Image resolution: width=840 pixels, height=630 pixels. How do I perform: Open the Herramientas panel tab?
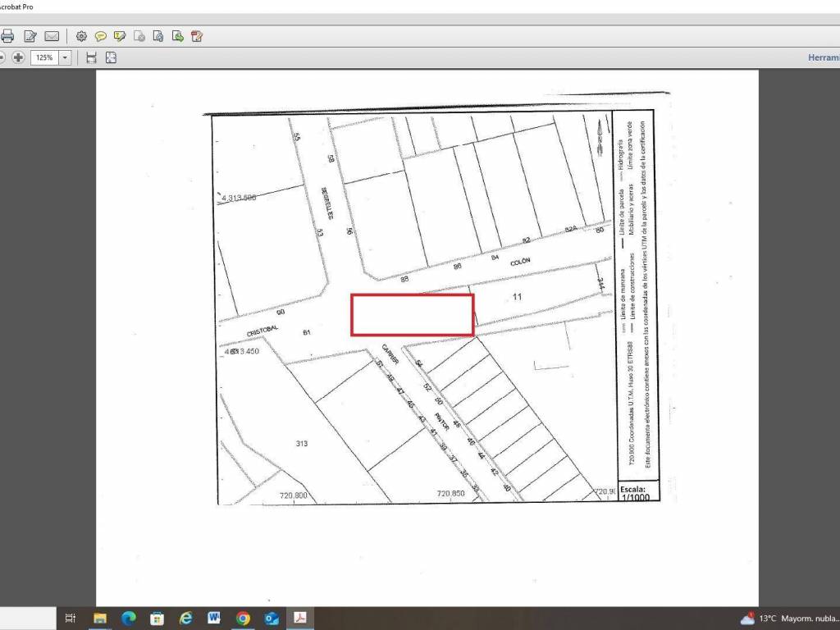click(x=823, y=57)
